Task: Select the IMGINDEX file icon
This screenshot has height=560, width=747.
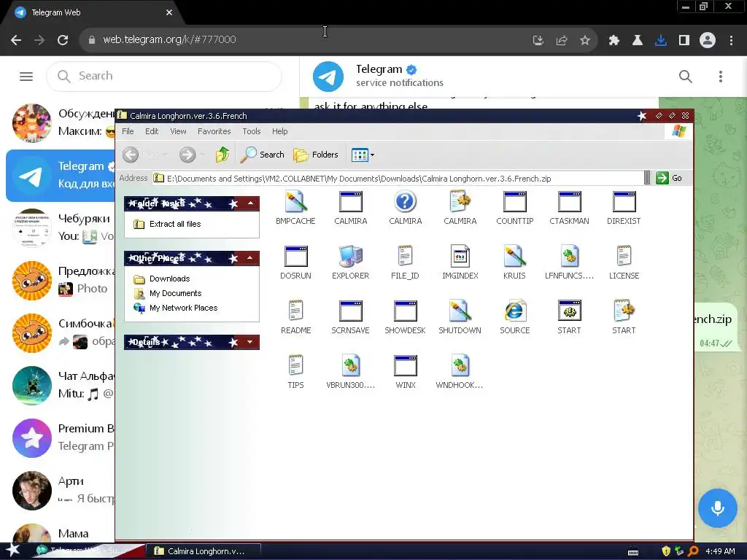Action: tap(460, 257)
